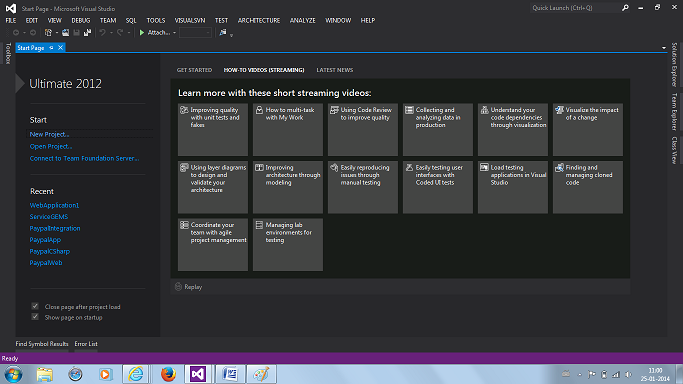Screen dimensions: 683x384
Task: Open the Team Explorer side tab
Action: [674, 111]
